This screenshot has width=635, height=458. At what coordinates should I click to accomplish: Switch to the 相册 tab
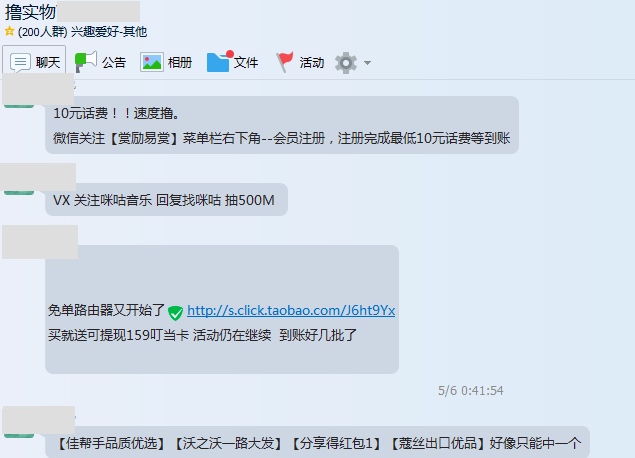(x=166, y=62)
